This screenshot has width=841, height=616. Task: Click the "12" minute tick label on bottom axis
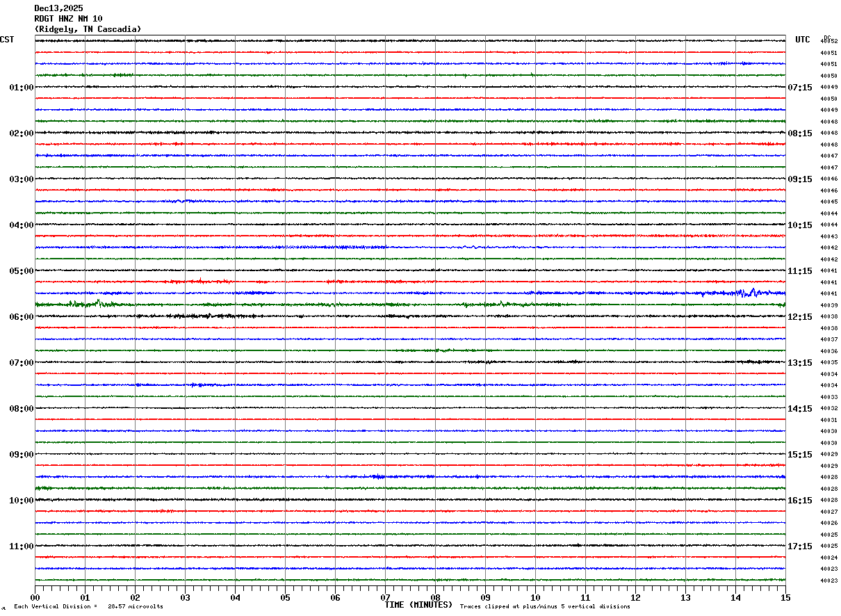pos(635,597)
